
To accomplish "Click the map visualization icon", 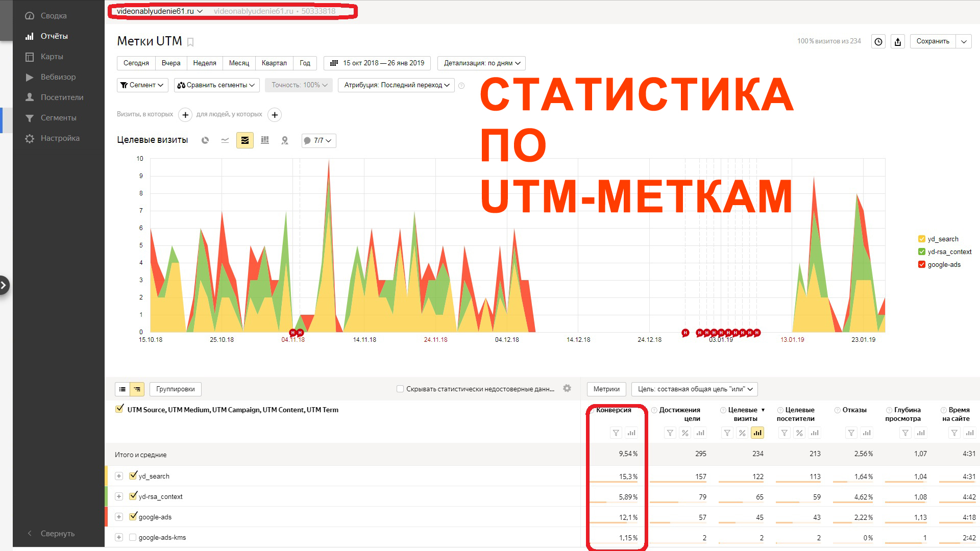I will pos(284,140).
